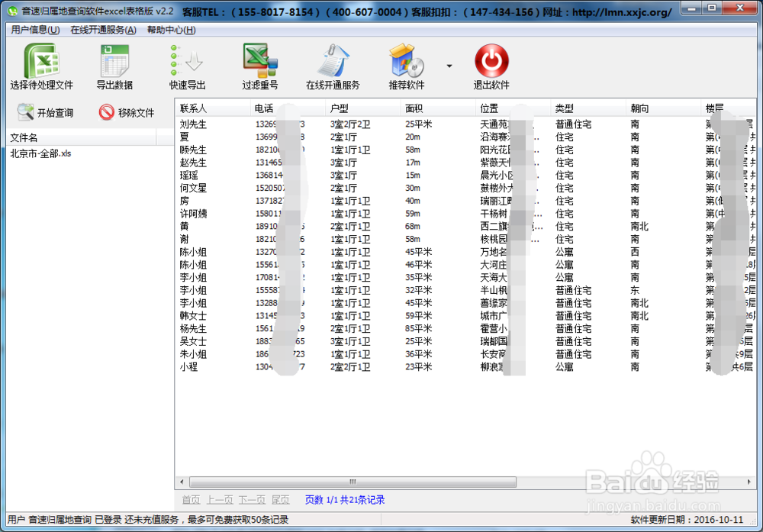Click the 尾页 last page link
The height and width of the screenshot is (532, 763).
pyautogui.click(x=280, y=500)
